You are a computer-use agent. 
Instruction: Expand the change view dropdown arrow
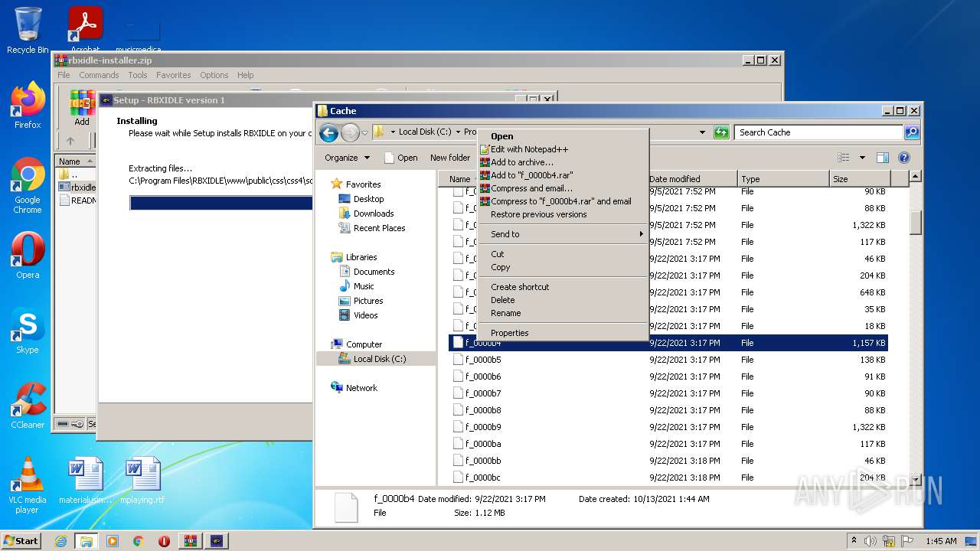(x=862, y=158)
